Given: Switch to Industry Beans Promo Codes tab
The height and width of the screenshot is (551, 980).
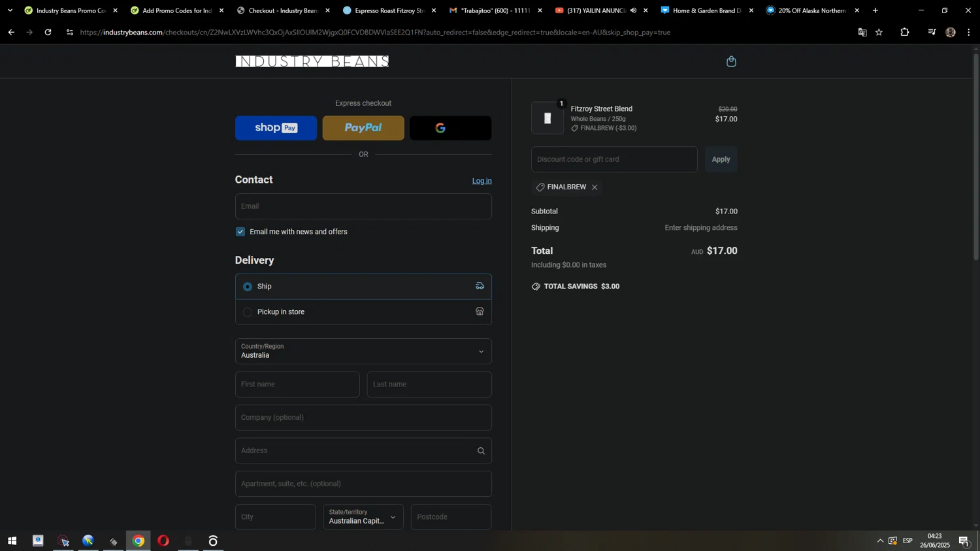Looking at the screenshot, I should point(71,10).
